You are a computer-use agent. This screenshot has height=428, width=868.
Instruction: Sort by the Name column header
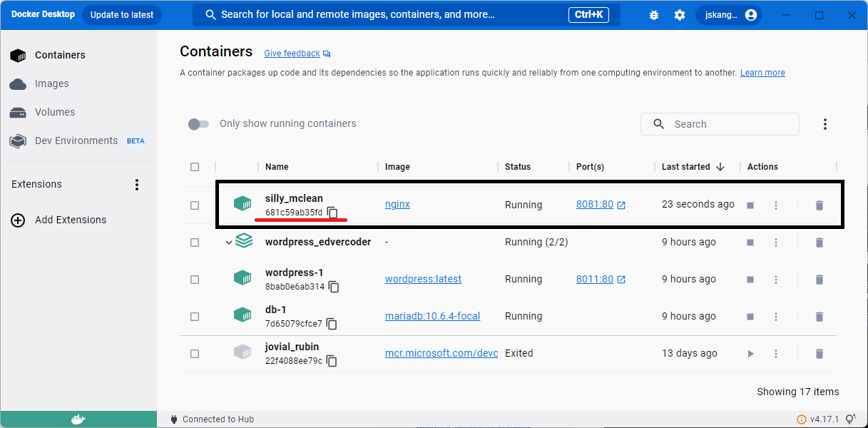pos(277,167)
